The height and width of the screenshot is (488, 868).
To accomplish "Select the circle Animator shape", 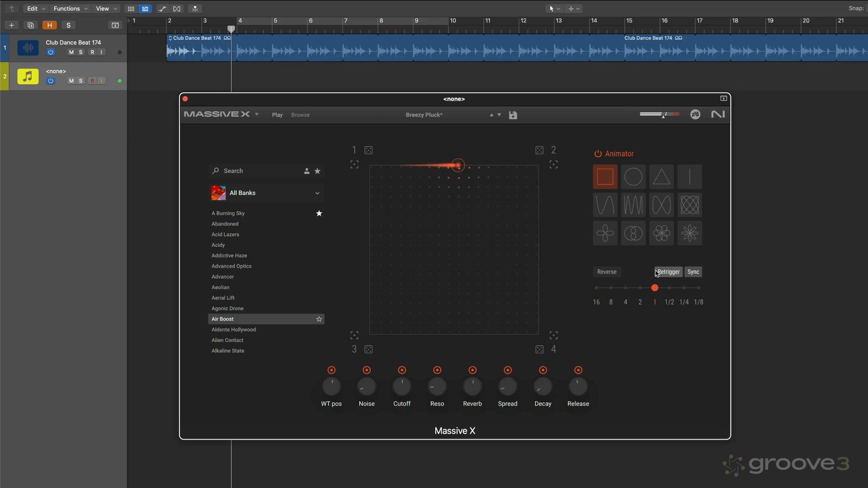I will pos(633,176).
